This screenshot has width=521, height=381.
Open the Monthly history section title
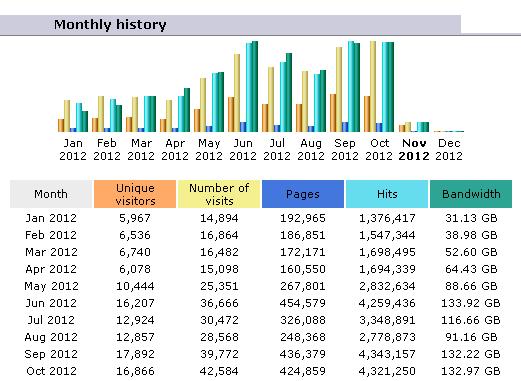pos(110,25)
